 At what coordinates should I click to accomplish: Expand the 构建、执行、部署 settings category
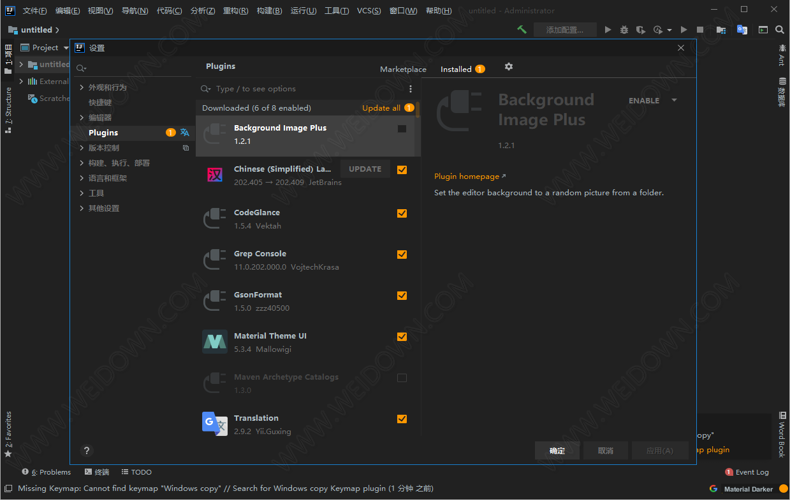click(x=82, y=163)
